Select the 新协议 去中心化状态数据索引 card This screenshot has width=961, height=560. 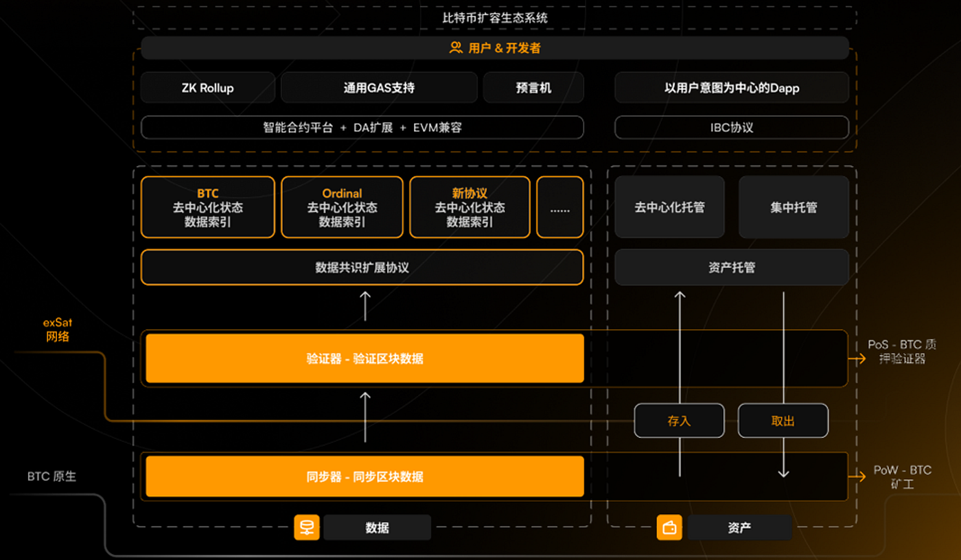click(x=470, y=207)
